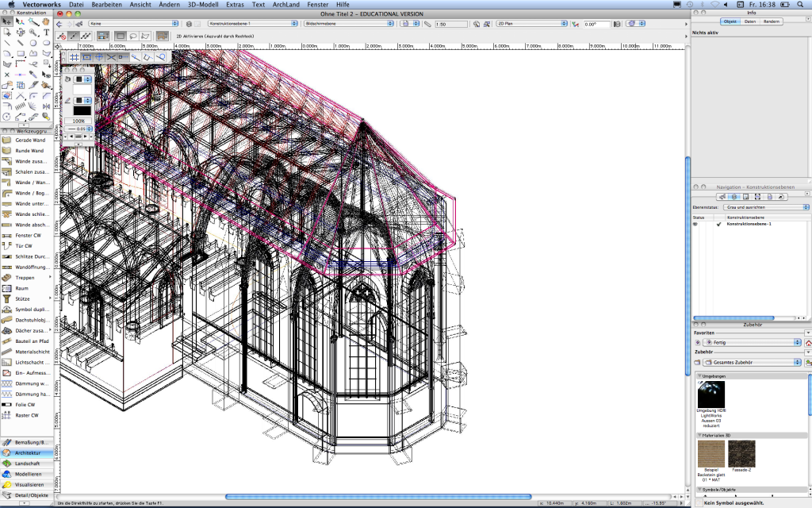Select the Fenster CW tool

point(26,235)
